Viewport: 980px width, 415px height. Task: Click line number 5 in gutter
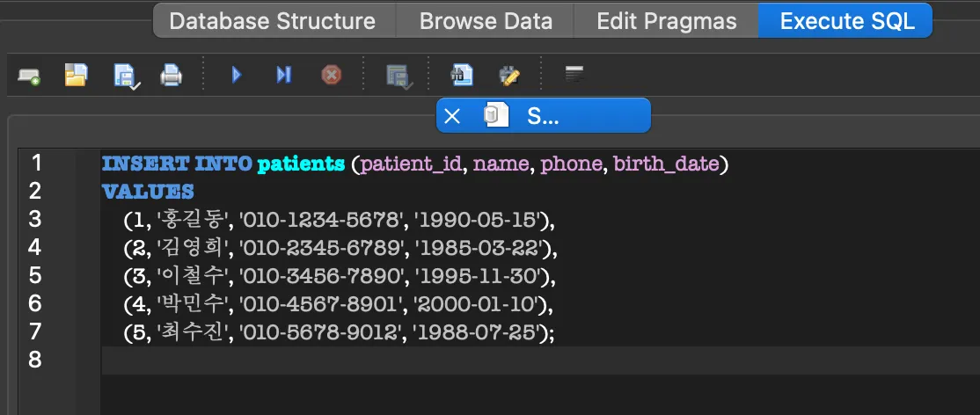tap(35, 275)
